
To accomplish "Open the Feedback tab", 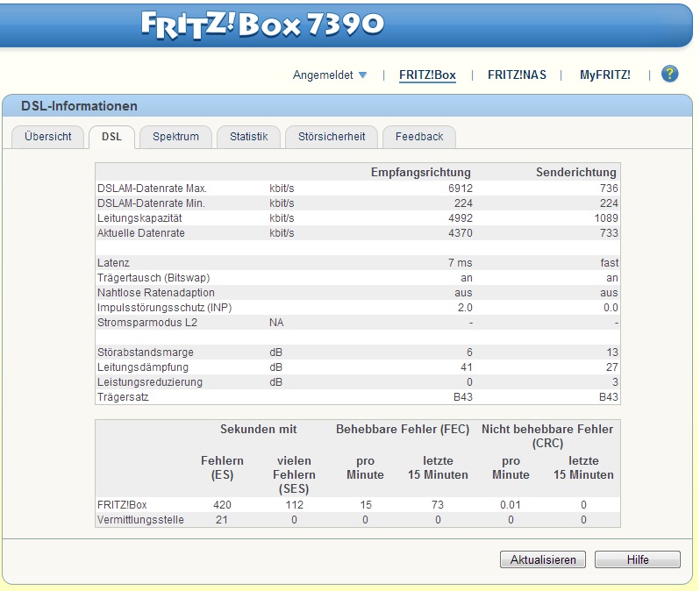I will tap(419, 137).
